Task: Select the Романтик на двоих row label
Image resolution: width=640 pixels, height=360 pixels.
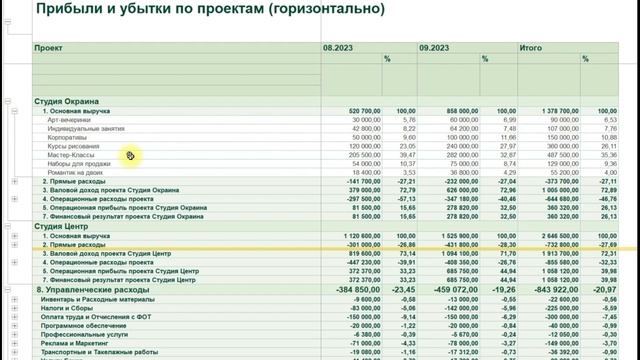Action: pyautogui.click(x=75, y=173)
